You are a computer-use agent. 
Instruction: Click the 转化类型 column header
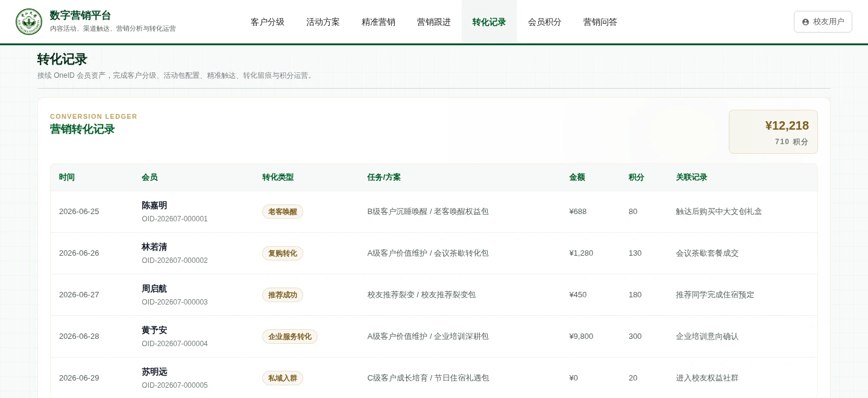[x=278, y=177]
